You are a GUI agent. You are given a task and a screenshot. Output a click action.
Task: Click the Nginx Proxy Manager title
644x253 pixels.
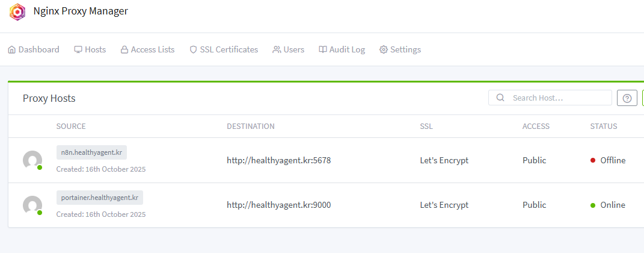[x=81, y=11]
